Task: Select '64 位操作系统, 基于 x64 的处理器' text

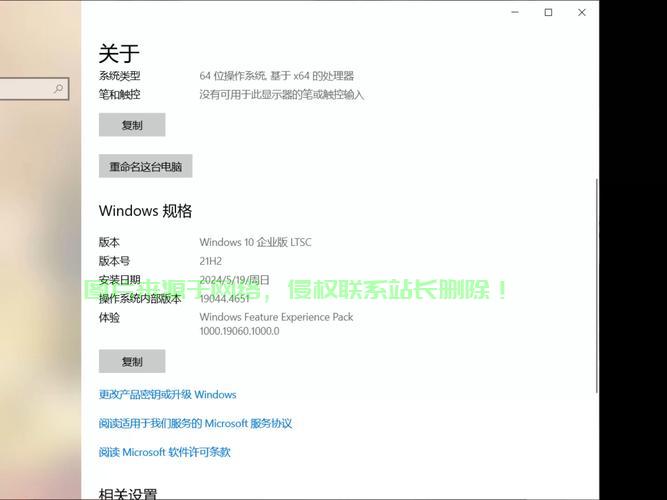Action: 276,76
